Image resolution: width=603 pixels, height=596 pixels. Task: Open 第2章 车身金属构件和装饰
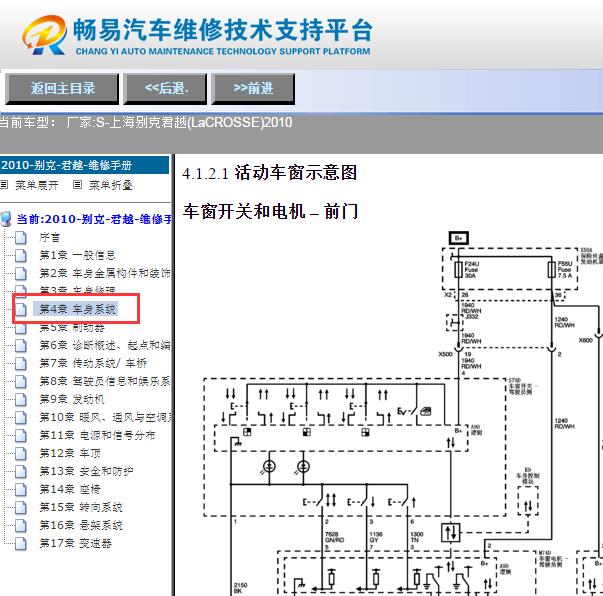(x=105, y=273)
